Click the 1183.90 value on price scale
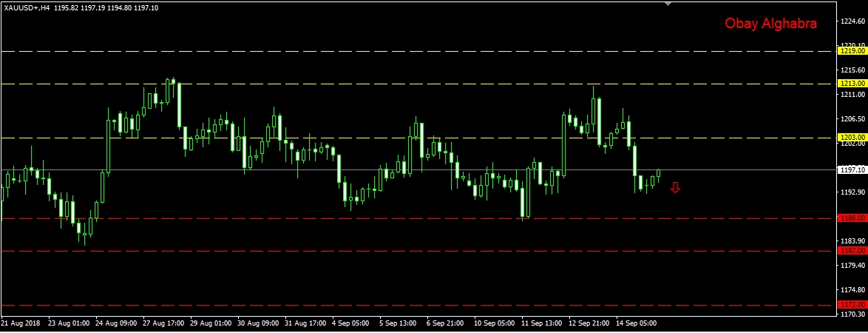This screenshot has height=333, width=868. point(852,241)
